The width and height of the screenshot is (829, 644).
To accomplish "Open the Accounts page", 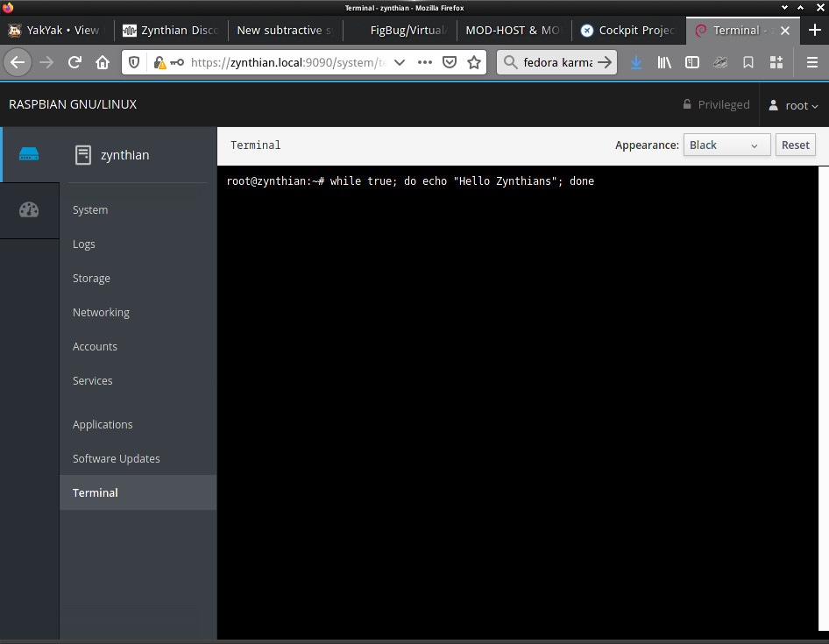I will coord(138,346).
